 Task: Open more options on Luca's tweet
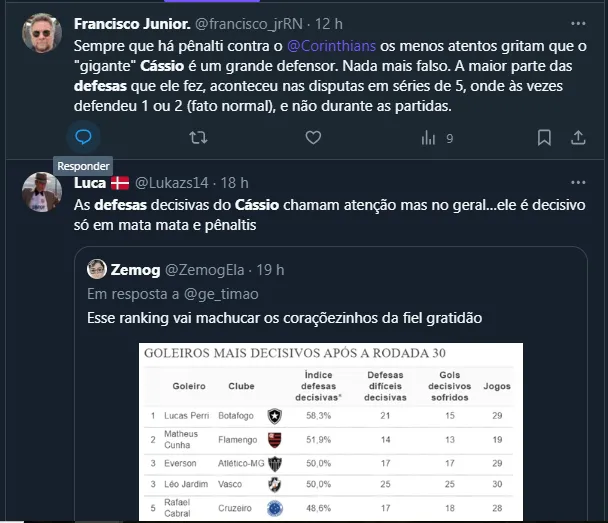[x=577, y=180]
